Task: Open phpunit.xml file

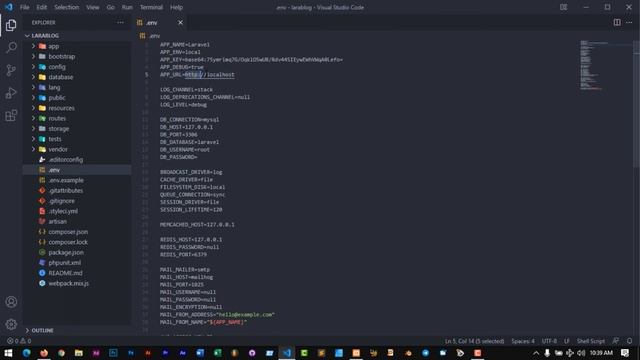Action: coord(77,263)
